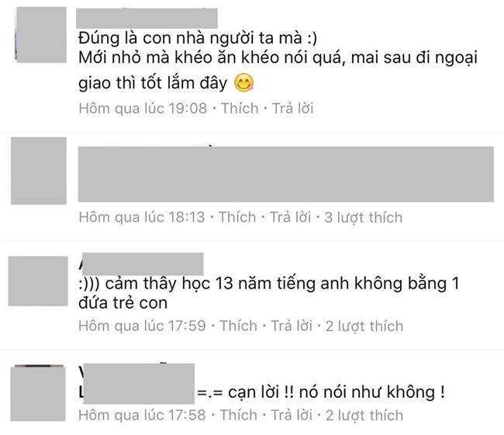
Task: Reply to the 18:13 comment
Action: 290,217
